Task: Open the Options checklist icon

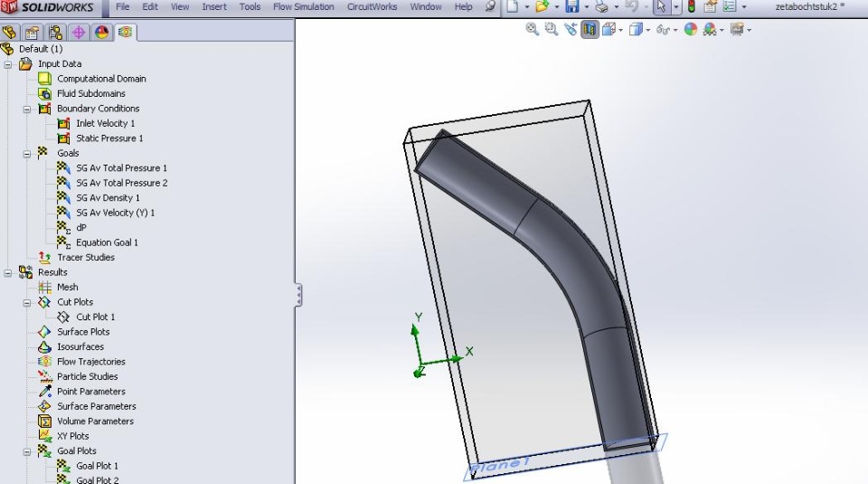Action: [730, 6]
